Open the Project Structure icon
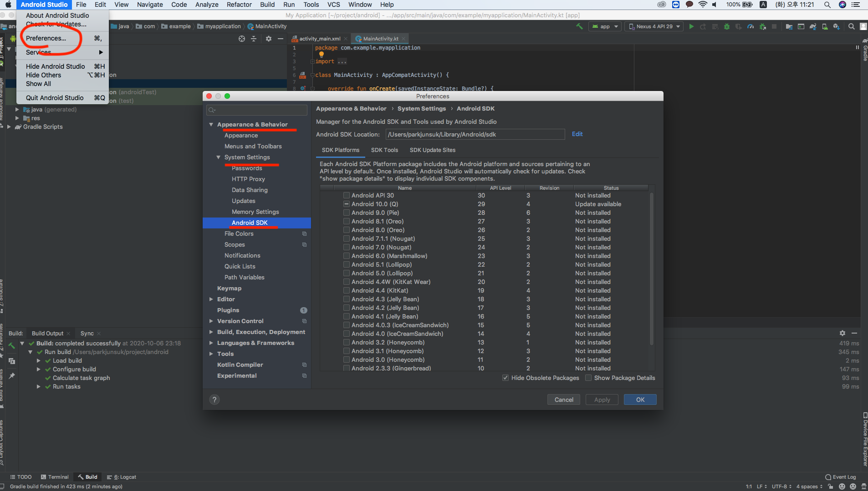Screen dimensions: 868x491 click(789, 26)
